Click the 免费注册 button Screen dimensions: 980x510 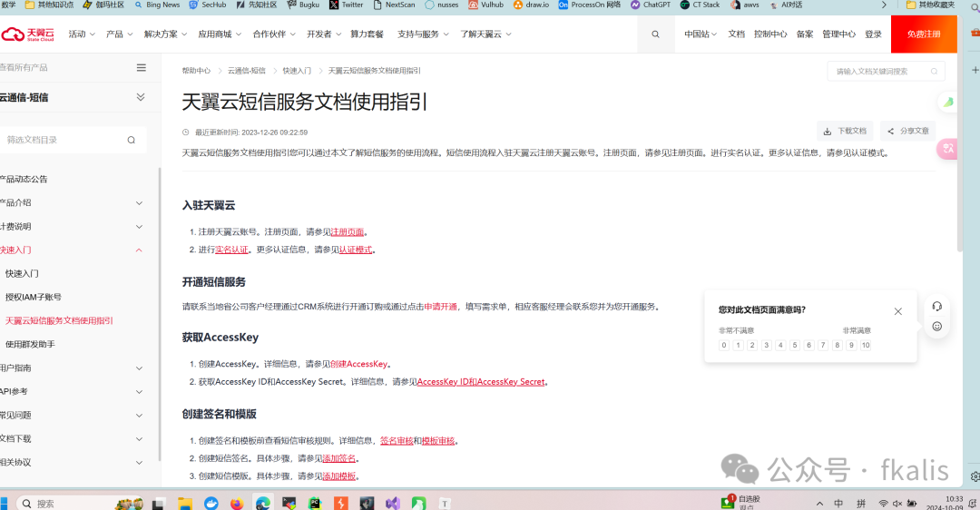(924, 34)
